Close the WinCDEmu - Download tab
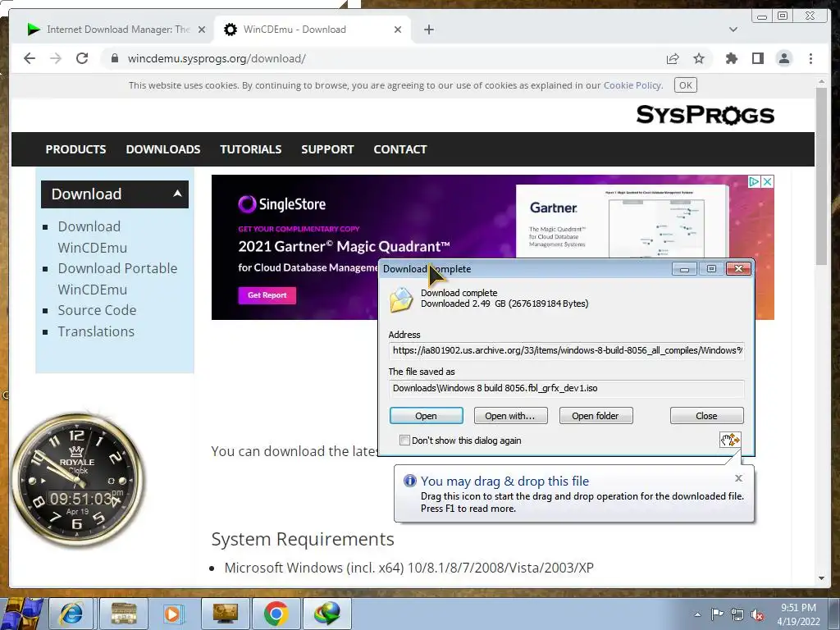Image resolution: width=840 pixels, height=630 pixels. (x=398, y=30)
